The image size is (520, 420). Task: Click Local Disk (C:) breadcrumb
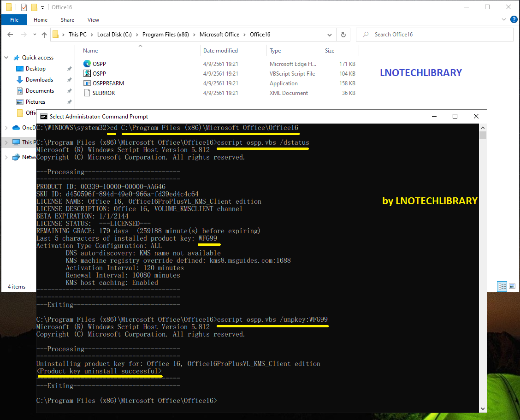[114, 35]
